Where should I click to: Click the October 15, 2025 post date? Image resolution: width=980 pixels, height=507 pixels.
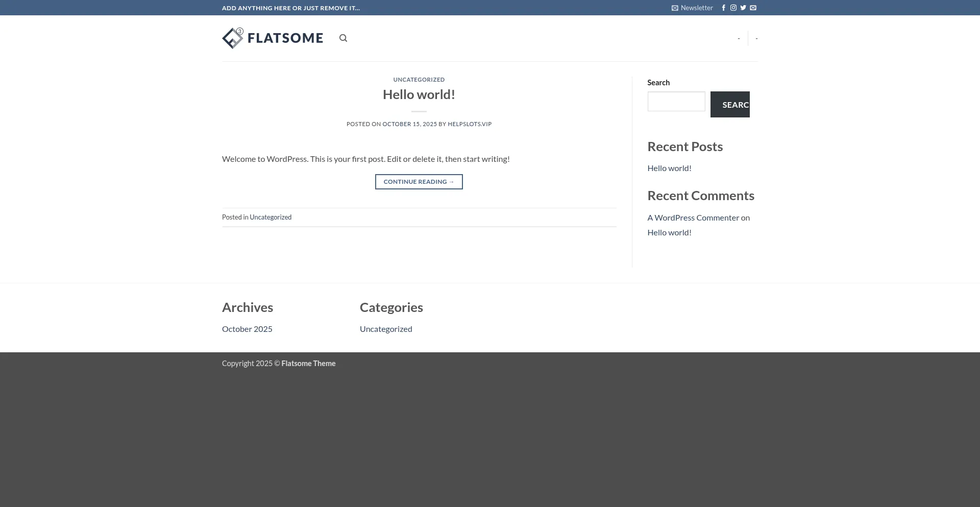(409, 124)
